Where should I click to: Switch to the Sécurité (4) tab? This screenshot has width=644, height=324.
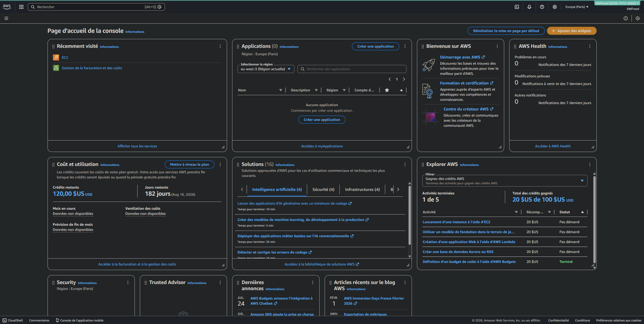point(323,189)
